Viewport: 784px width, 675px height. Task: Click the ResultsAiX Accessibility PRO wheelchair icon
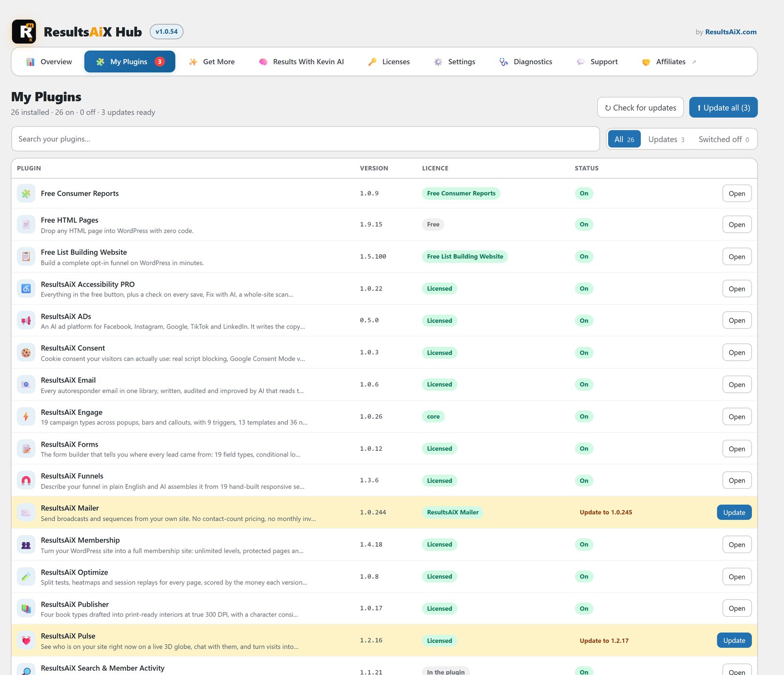[x=26, y=289]
